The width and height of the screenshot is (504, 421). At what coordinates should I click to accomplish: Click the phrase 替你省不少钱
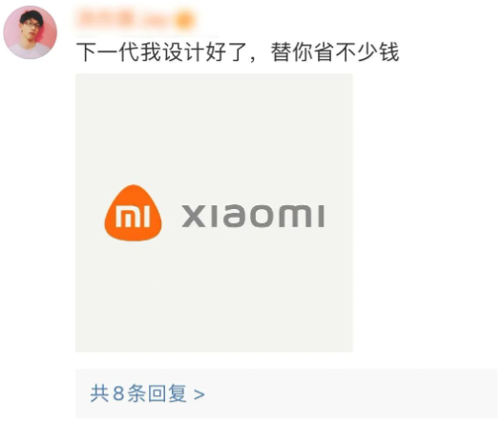(x=335, y=52)
